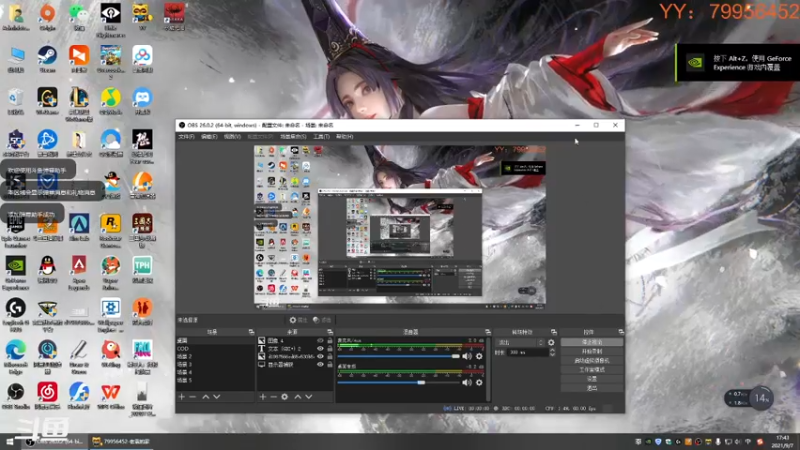This screenshot has height=450, width=800.
Task: Open transition properties gear next to 淡出
Action: pos(551,342)
